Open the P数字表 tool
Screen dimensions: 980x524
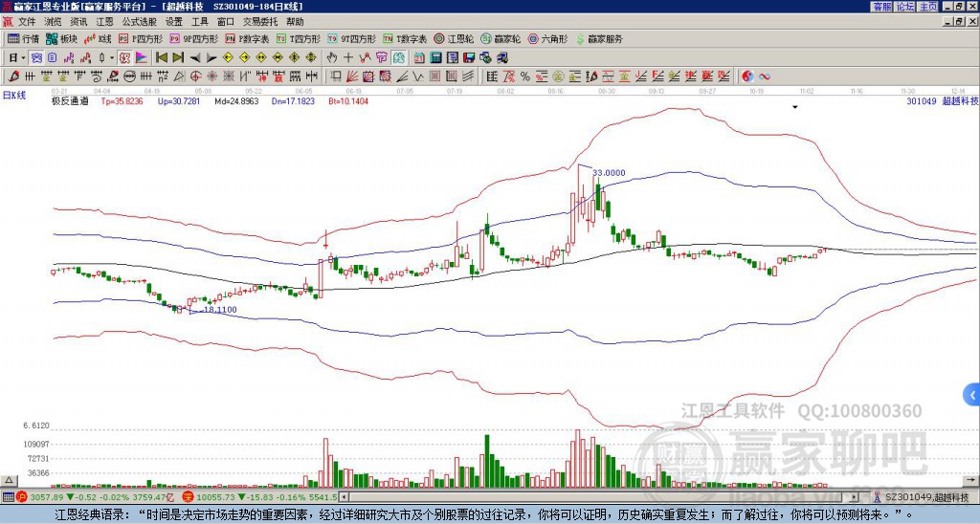click(247, 38)
